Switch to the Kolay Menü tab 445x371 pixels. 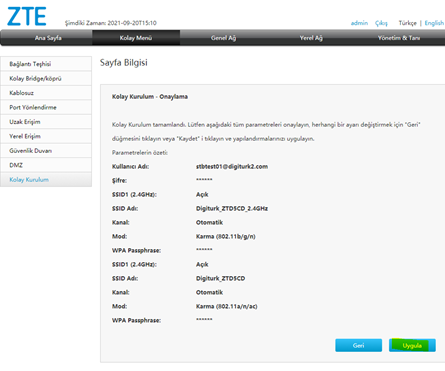[136, 38]
